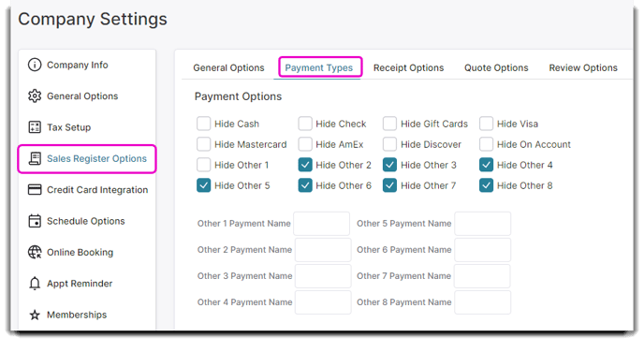Untick the Hide Other 5 checkbox

[x=204, y=185]
